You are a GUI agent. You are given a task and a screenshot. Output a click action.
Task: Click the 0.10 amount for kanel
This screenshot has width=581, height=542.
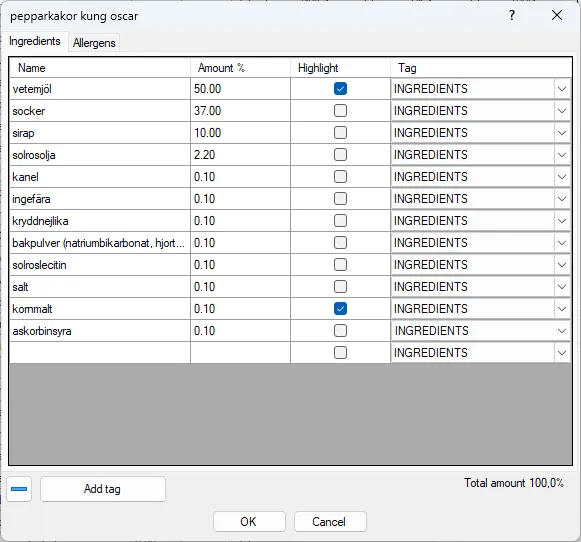click(x=240, y=177)
